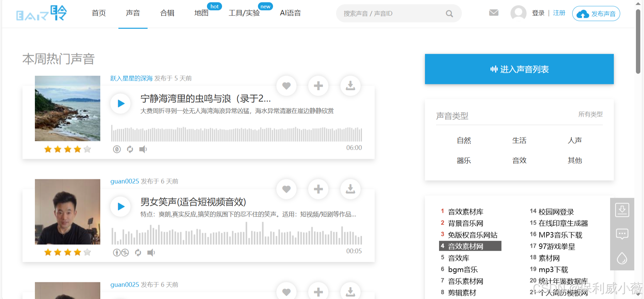
Task: Open the 工具/实验 nav item
Action: [x=244, y=13]
